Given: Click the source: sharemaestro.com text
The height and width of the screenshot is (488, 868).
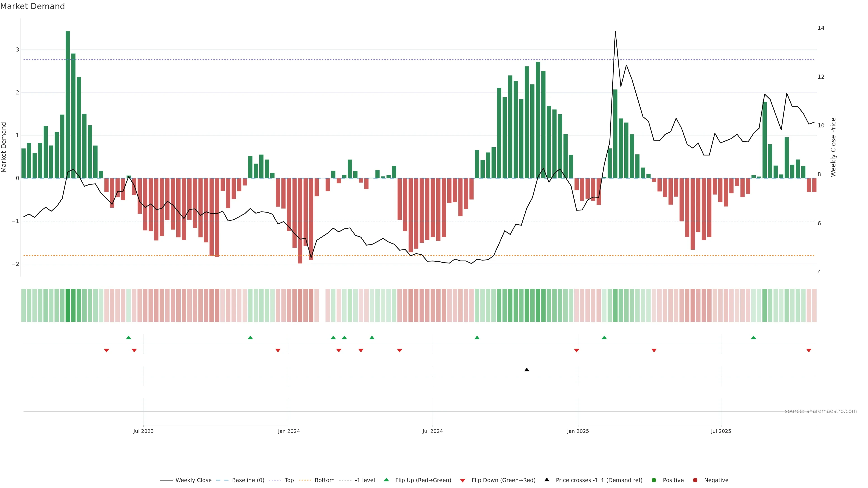Looking at the screenshot, I should click(x=821, y=411).
